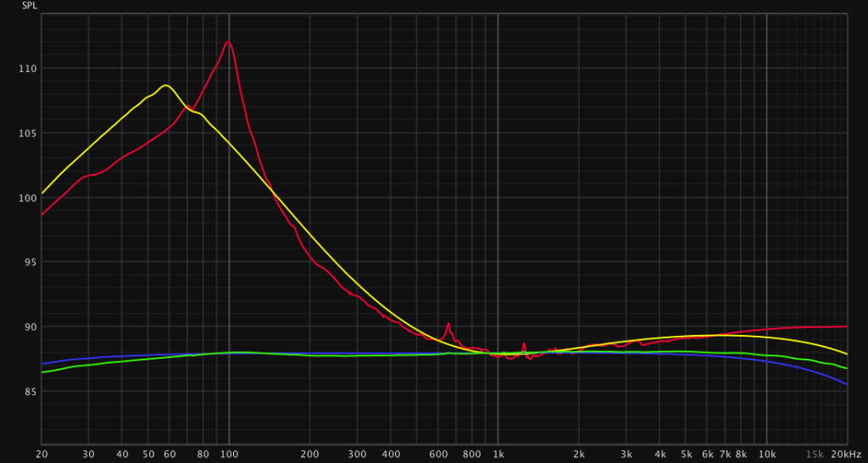Click the yellow curve's left start at 20 Hz
Screen dimensions: 868x463
click(43, 192)
